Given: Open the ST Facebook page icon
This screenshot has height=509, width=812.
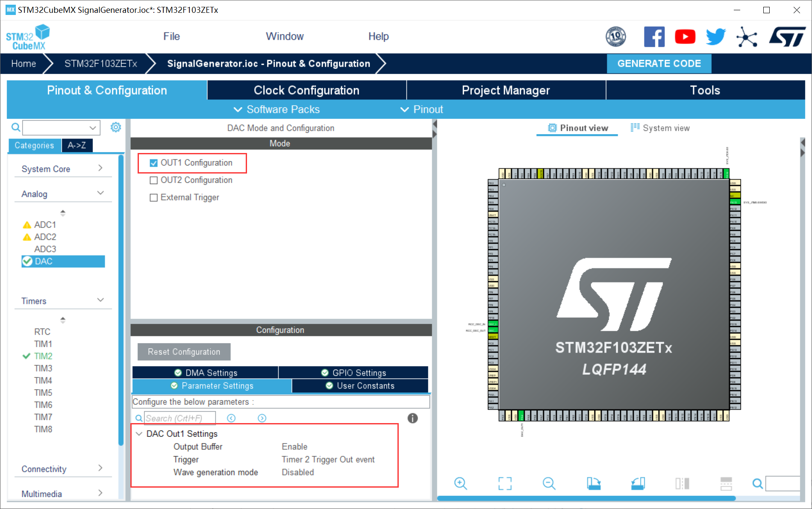Looking at the screenshot, I should pos(654,37).
